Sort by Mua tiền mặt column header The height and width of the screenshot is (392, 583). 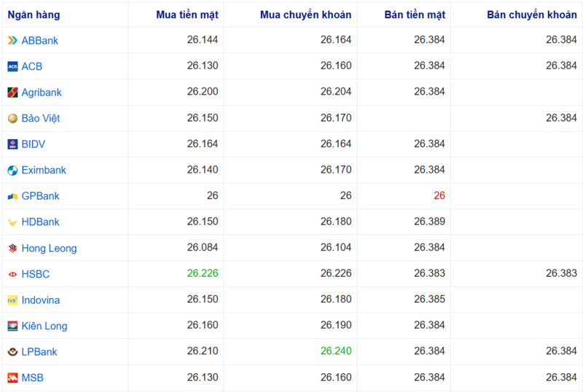point(187,15)
